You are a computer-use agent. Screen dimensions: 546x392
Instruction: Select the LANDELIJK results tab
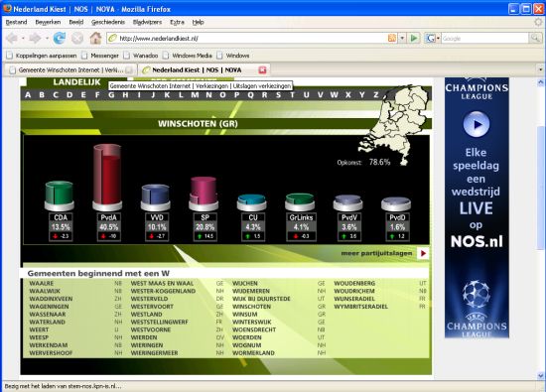click(x=76, y=82)
